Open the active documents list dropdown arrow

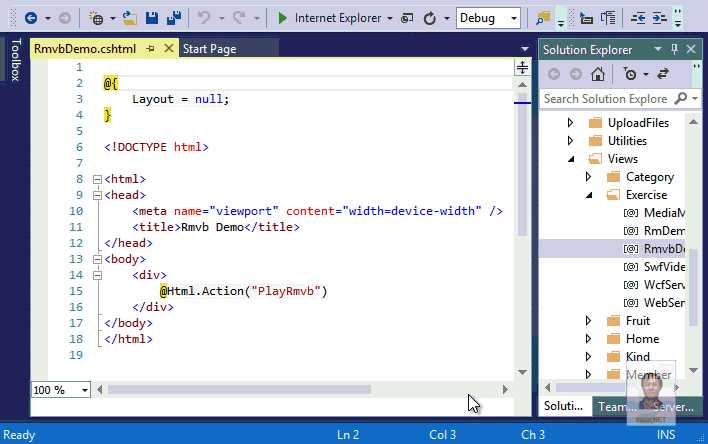[x=524, y=49]
